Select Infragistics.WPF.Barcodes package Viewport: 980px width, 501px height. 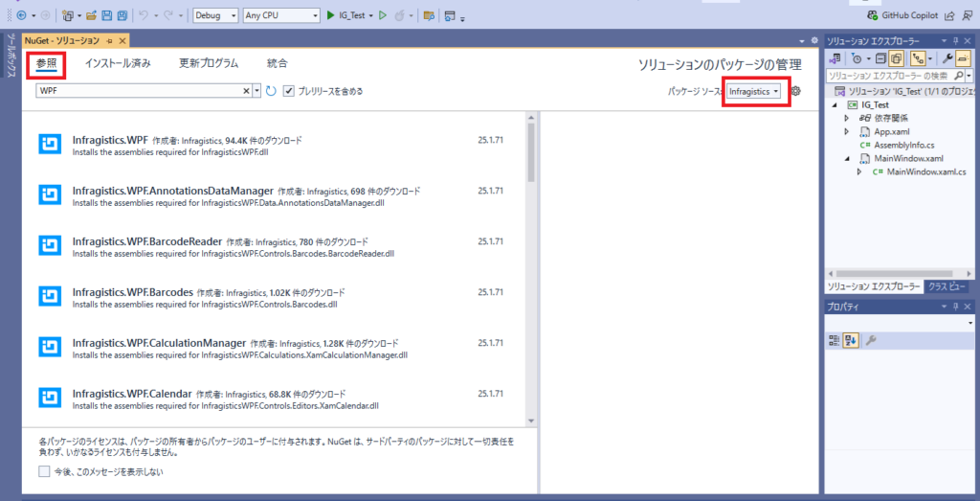click(275, 298)
